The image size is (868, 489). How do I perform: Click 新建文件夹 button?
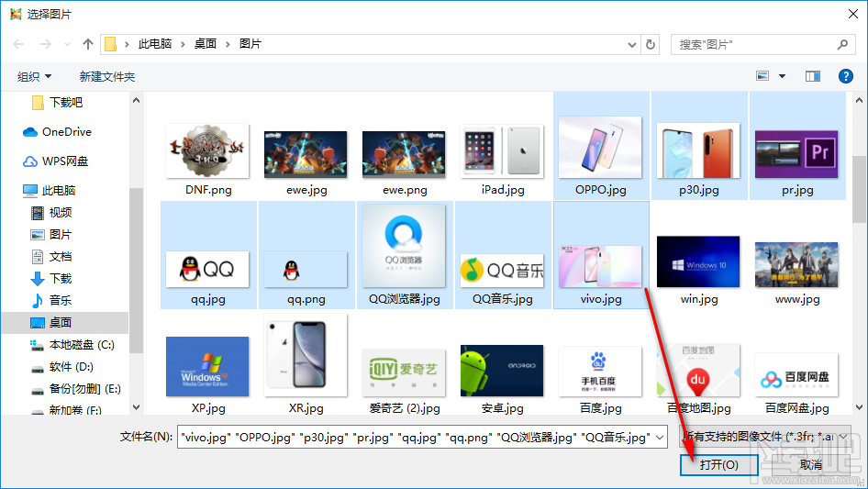106,76
